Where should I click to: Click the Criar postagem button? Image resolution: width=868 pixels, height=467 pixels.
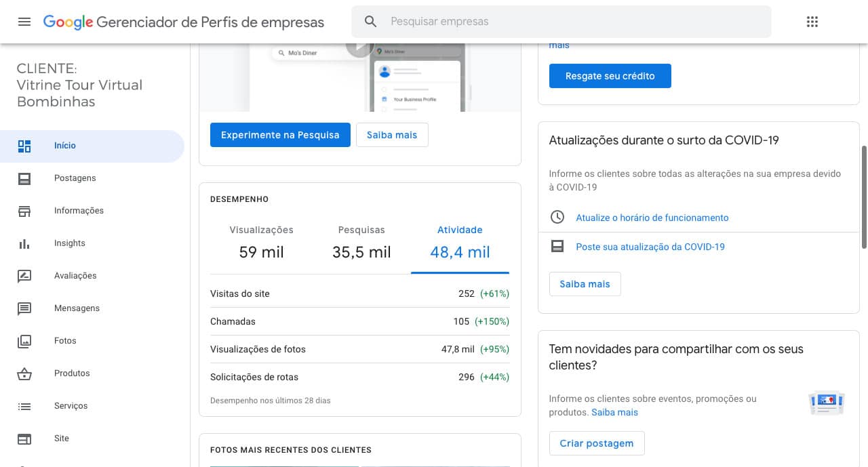click(x=597, y=443)
